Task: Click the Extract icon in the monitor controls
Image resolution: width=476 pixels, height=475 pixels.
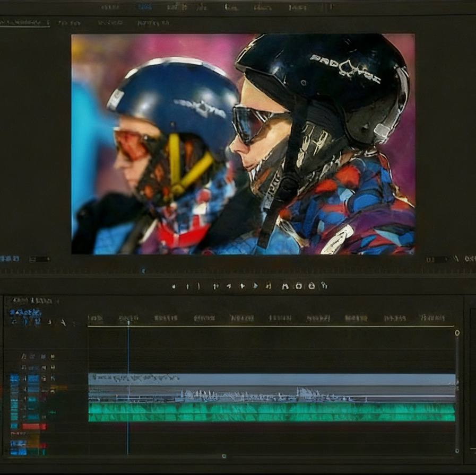Action: coord(298,286)
